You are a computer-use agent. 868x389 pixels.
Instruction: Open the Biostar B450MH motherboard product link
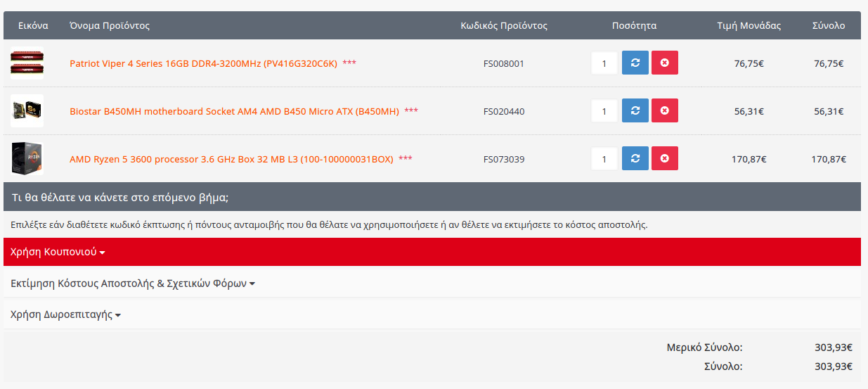point(234,111)
